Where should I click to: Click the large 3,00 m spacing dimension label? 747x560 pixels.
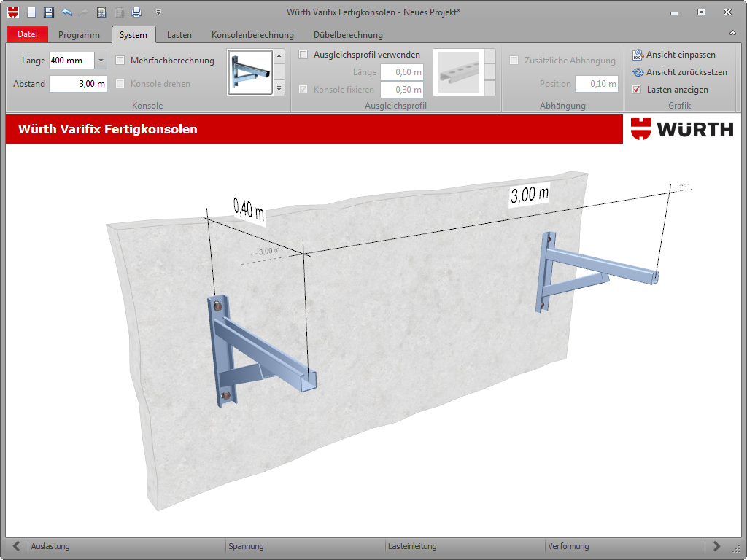[530, 195]
